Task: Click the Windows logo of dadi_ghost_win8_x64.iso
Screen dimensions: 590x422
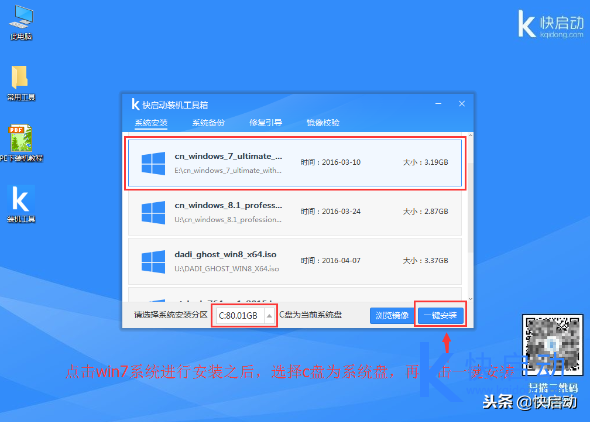Action: tap(153, 261)
